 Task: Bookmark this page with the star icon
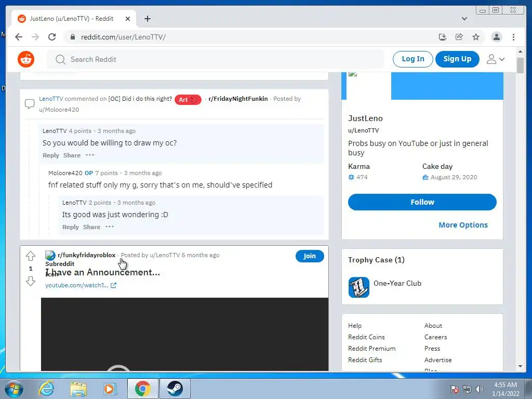[476, 37]
